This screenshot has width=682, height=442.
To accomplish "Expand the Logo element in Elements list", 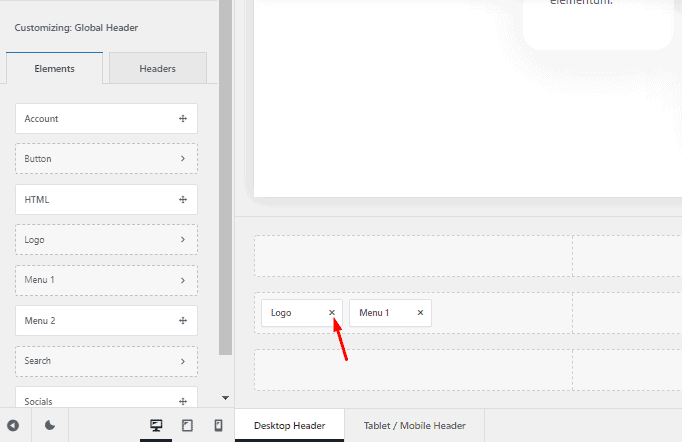I will [x=183, y=240].
